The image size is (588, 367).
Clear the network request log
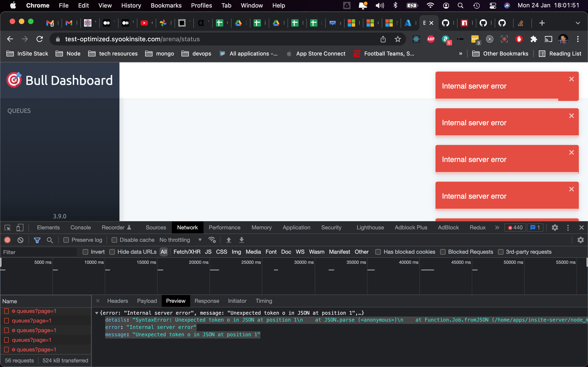20,240
